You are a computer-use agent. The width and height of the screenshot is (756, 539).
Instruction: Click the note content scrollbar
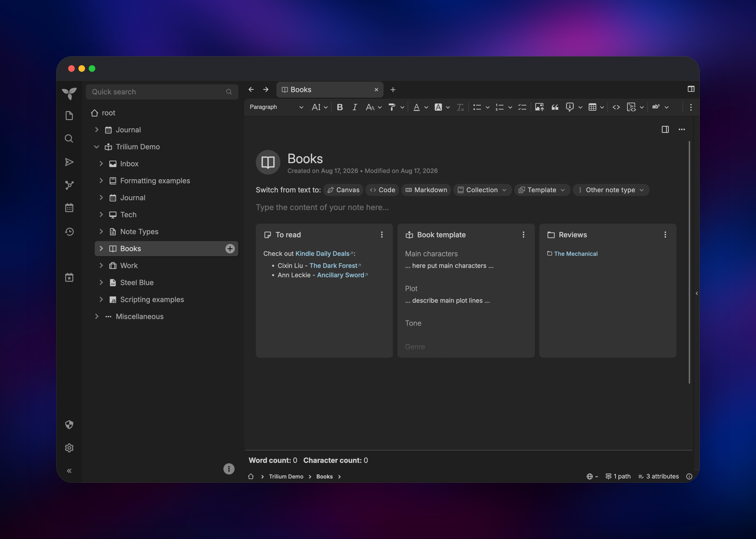[x=689, y=262]
